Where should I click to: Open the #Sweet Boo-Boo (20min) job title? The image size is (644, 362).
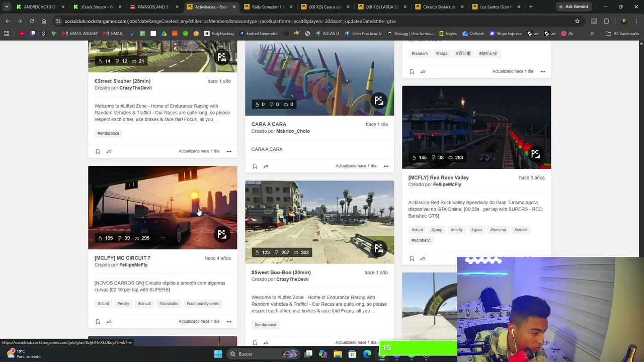[281, 273]
